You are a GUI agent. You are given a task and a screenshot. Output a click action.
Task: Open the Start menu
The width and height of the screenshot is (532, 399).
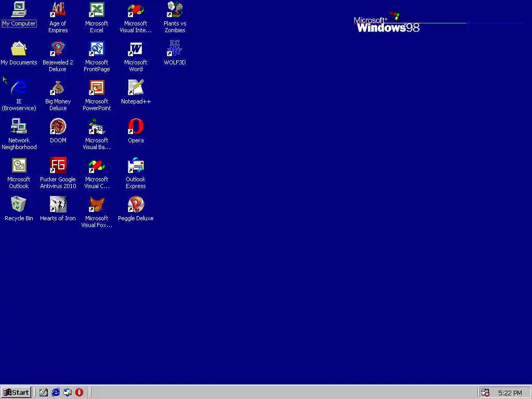pyautogui.click(x=16, y=393)
